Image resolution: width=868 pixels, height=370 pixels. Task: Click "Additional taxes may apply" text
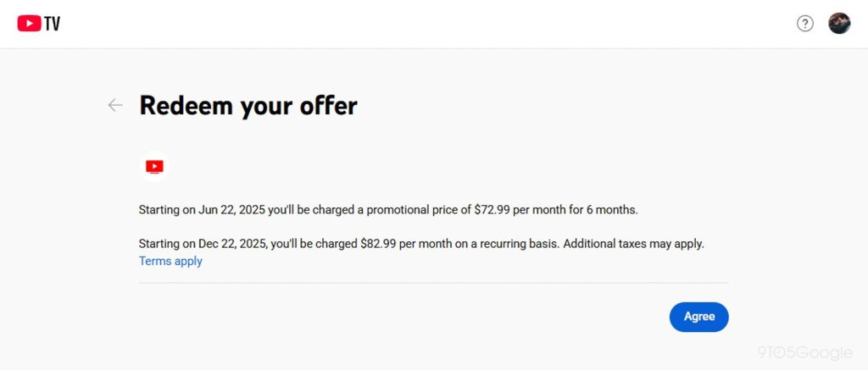point(633,244)
